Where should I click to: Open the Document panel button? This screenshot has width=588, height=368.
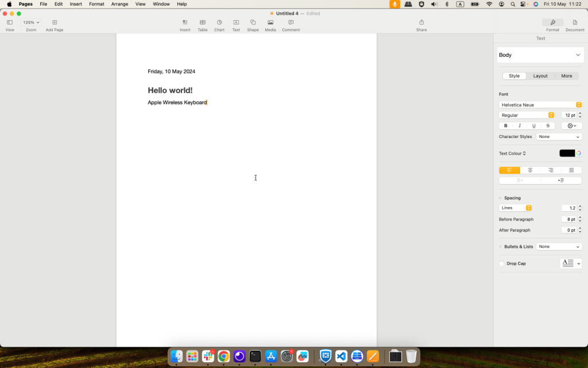pyautogui.click(x=575, y=23)
